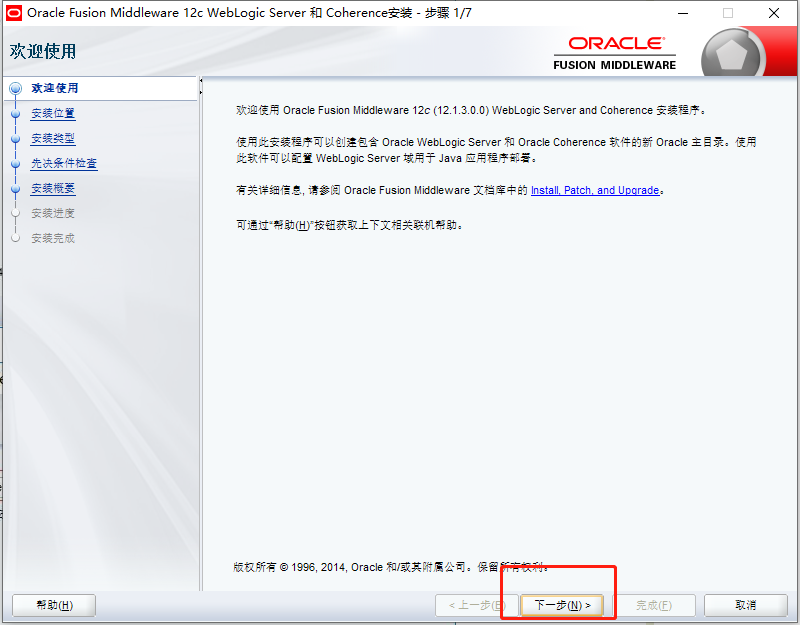The height and width of the screenshot is (625, 800).
Task: Click the 安装完成 step label
Action: tap(53, 238)
